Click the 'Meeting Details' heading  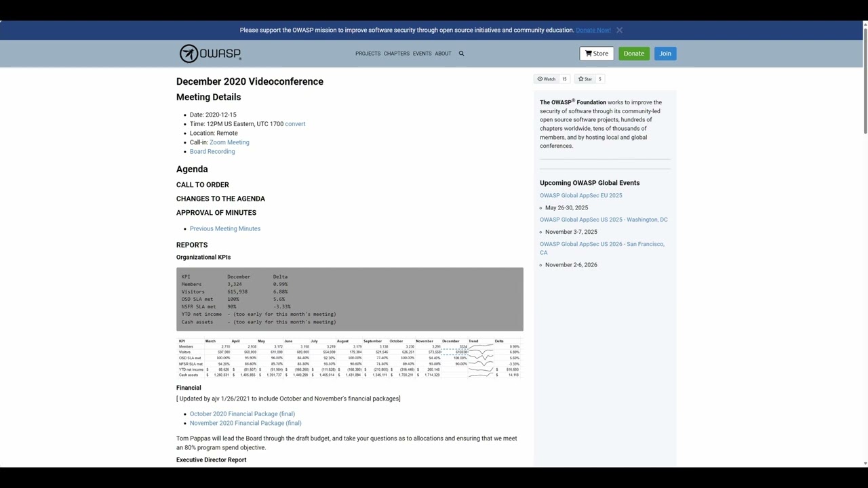[208, 97]
